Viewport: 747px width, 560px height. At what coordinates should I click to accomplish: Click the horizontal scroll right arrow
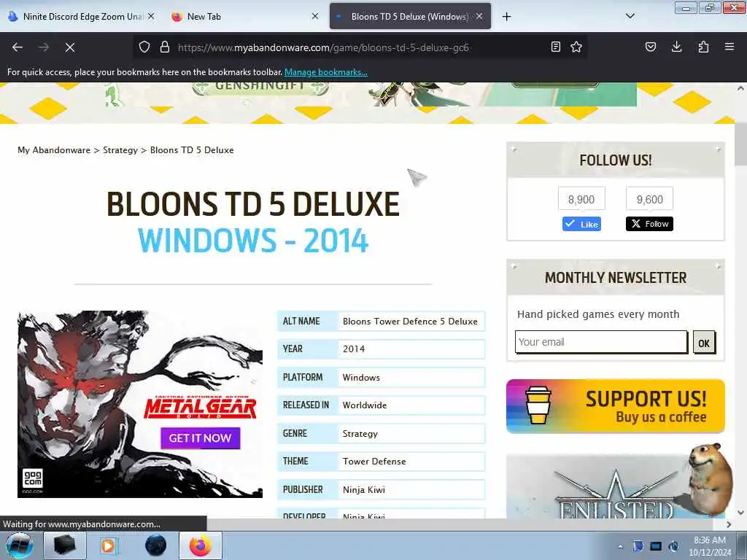(x=729, y=524)
